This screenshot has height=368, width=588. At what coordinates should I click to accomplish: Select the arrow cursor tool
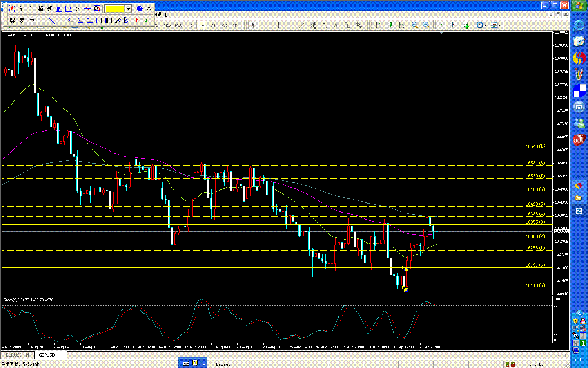click(253, 25)
